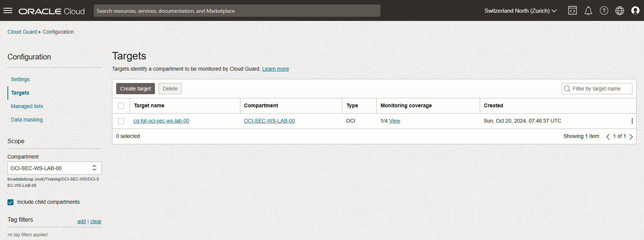
Task: Open Data masking in the sidebar
Action: [x=27, y=120]
